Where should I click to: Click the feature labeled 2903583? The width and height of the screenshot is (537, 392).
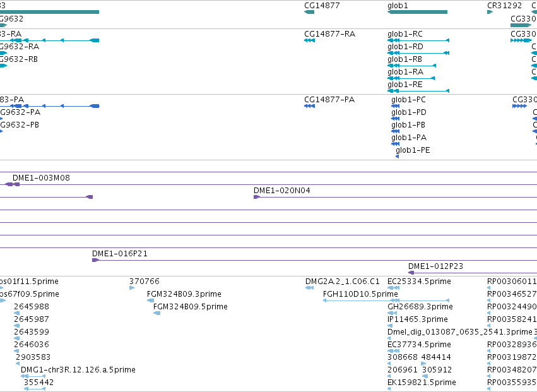33,357
